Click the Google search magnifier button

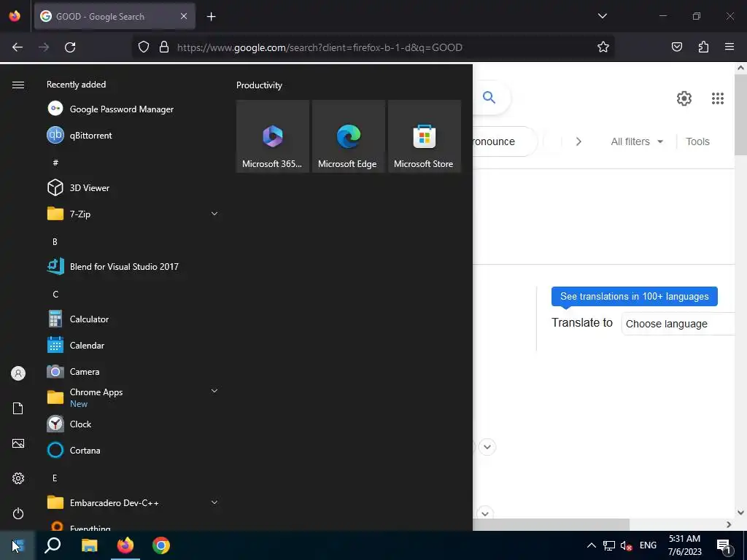489,97
